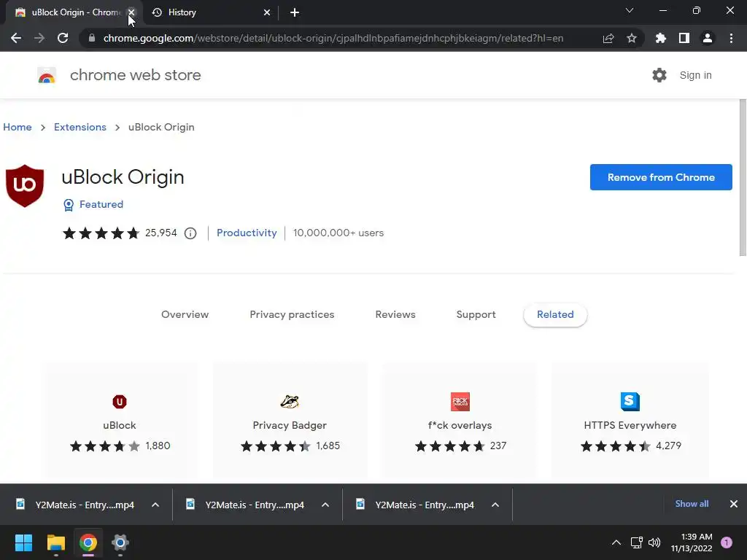Open the HTTPS Everywhere extension icon

(630, 402)
